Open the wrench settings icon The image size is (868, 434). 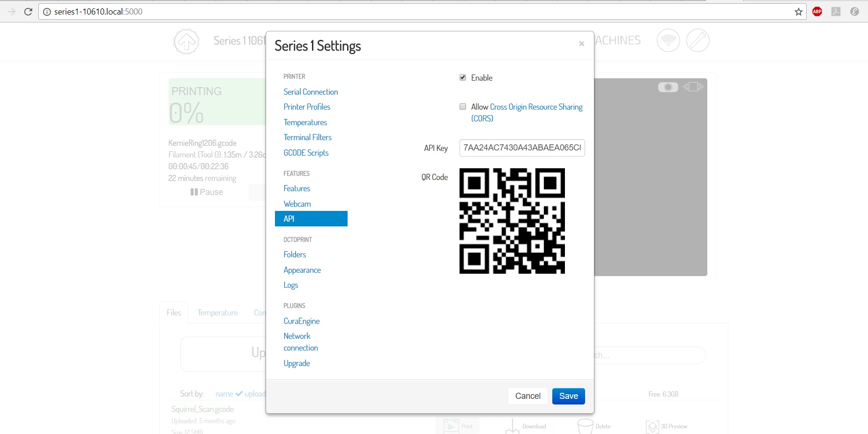(697, 40)
